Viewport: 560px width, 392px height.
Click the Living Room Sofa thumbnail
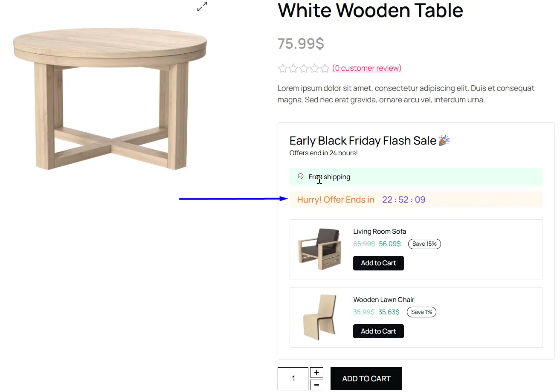(319, 249)
